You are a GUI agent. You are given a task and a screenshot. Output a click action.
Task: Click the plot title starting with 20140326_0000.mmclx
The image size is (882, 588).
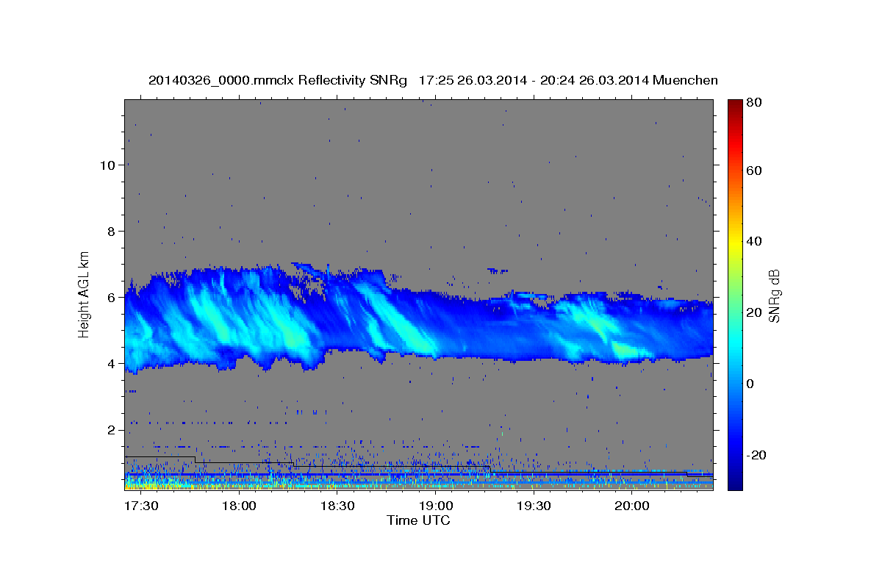point(433,80)
